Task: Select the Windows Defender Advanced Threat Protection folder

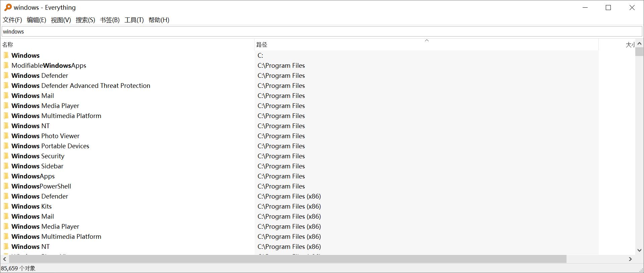Action: [x=80, y=86]
